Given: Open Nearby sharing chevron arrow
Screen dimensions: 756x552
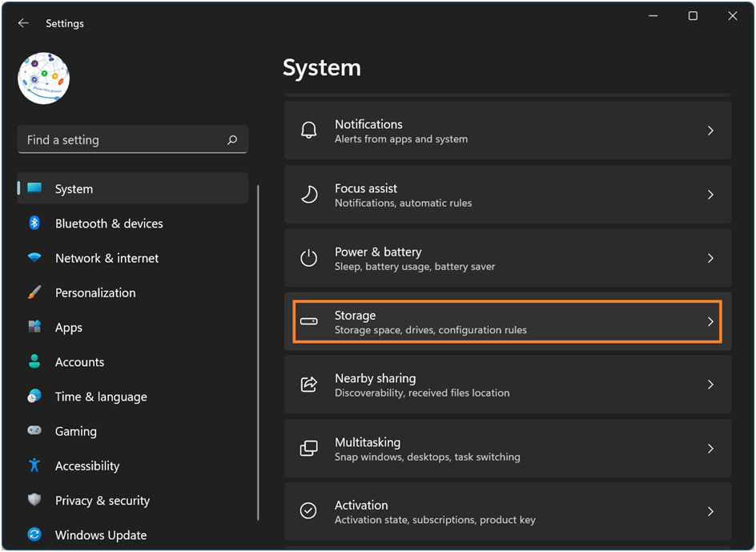Looking at the screenshot, I should point(710,385).
